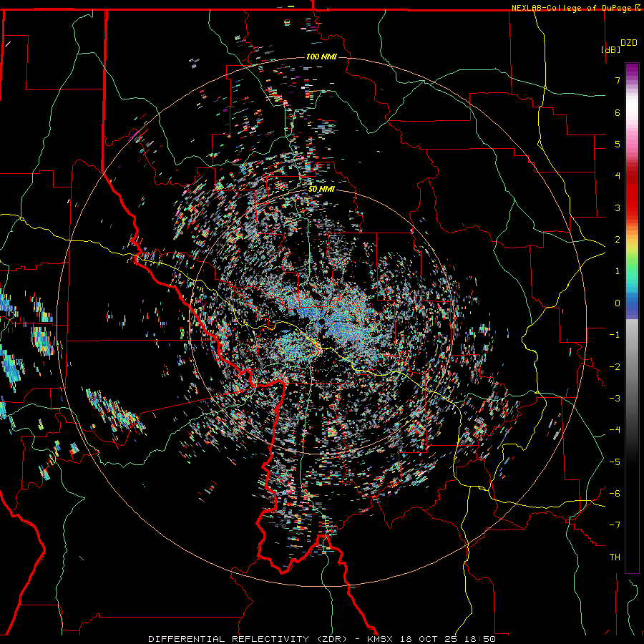The width and height of the screenshot is (644, 644).
Task: Select the 4 value on the color scale
Action: coord(618,176)
